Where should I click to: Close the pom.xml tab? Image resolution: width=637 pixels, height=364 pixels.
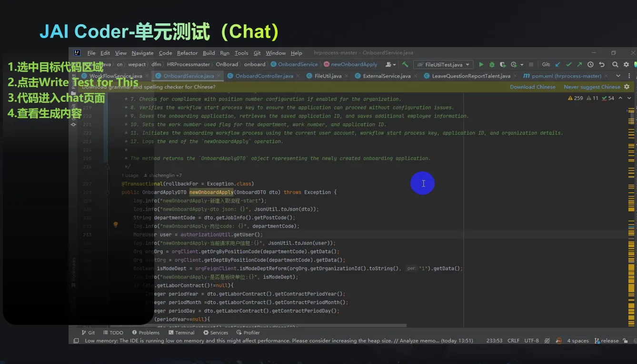tap(607, 76)
